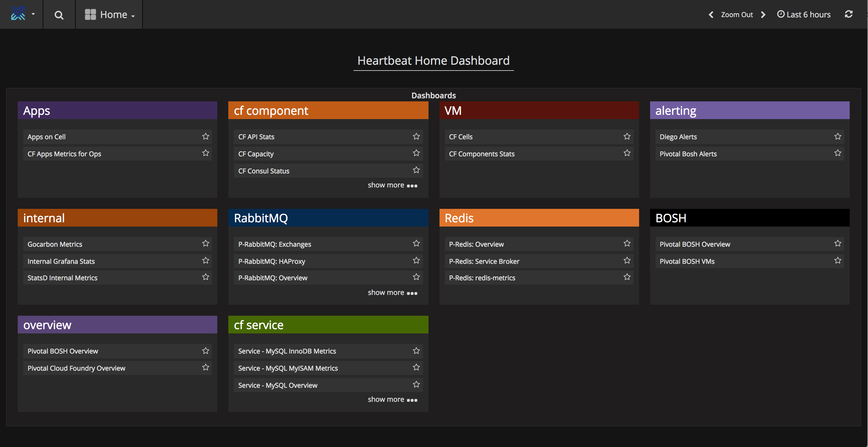Star the CF API Stats dashboard

pos(417,136)
